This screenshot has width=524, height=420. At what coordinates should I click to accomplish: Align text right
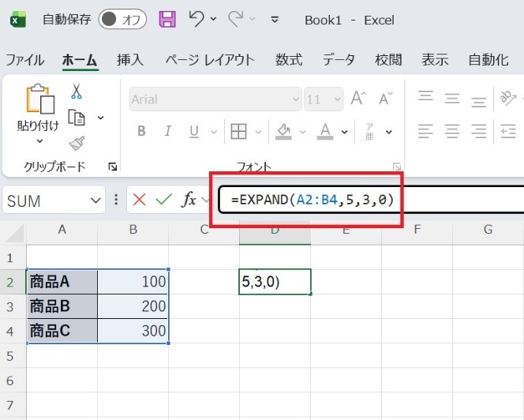pyautogui.click(x=479, y=131)
